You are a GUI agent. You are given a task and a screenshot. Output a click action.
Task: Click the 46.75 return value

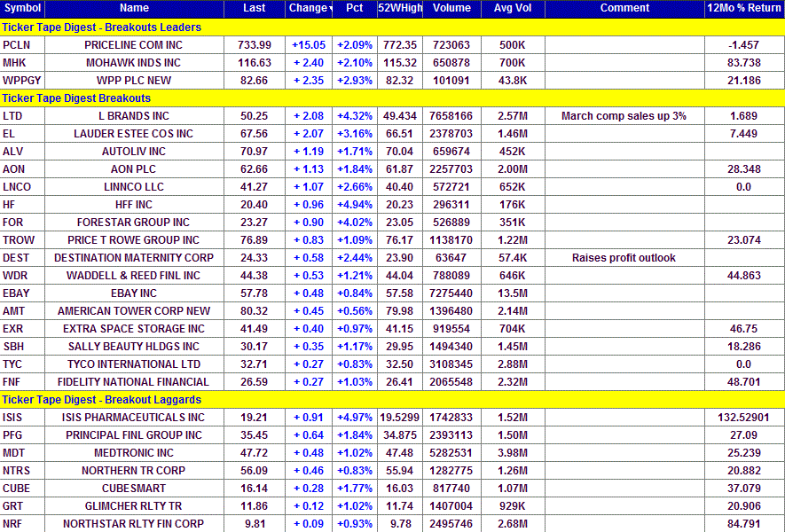(744, 329)
